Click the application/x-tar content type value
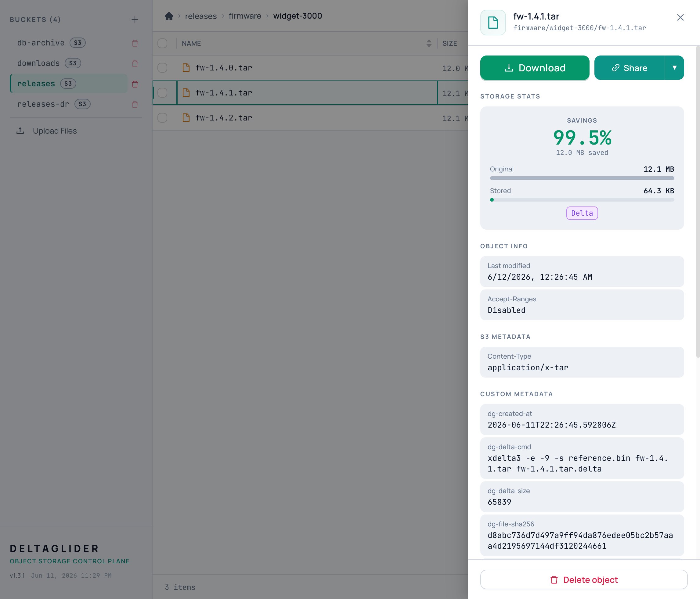The image size is (700, 599). coord(528,368)
